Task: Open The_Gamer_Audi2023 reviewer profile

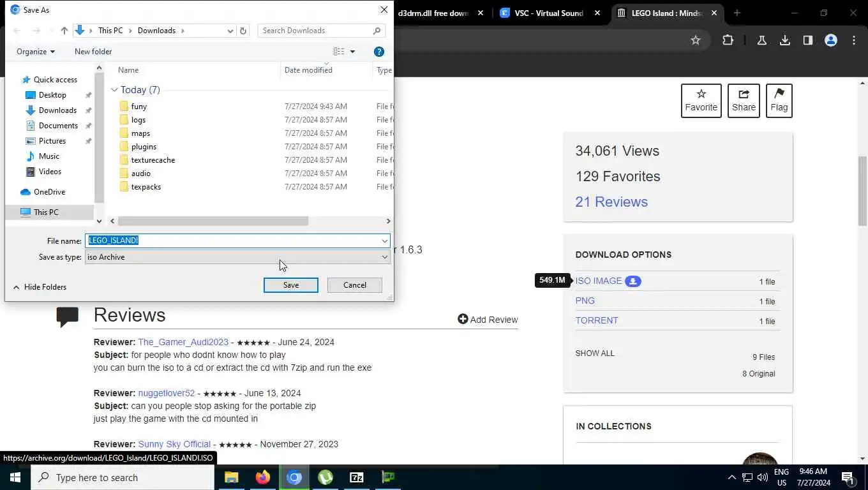Action: tap(183, 342)
